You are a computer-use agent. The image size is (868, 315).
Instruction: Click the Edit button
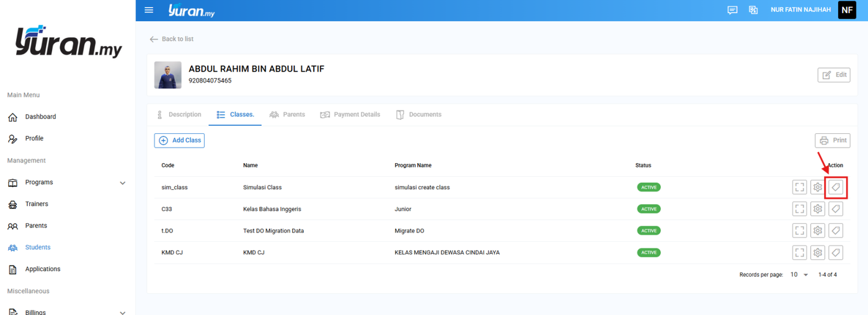coord(834,75)
